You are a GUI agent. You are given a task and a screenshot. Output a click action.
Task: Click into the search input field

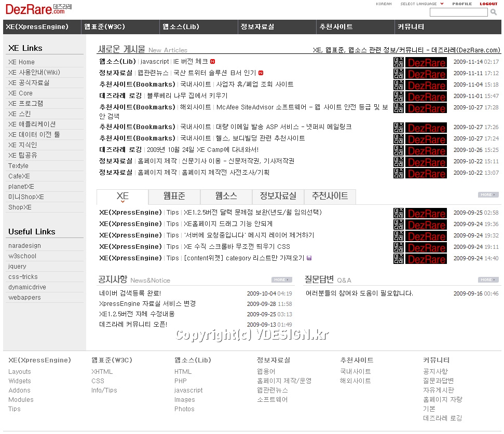point(458,12)
